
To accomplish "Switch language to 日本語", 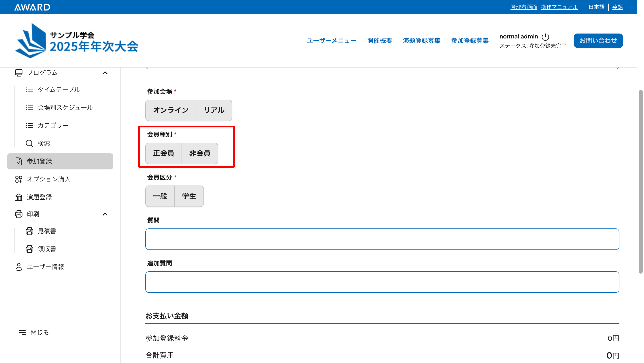I will coord(597,7).
